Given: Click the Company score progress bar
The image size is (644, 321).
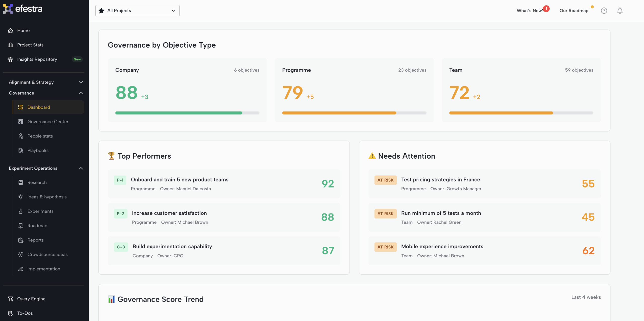Looking at the screenshot, I should 187,113.
